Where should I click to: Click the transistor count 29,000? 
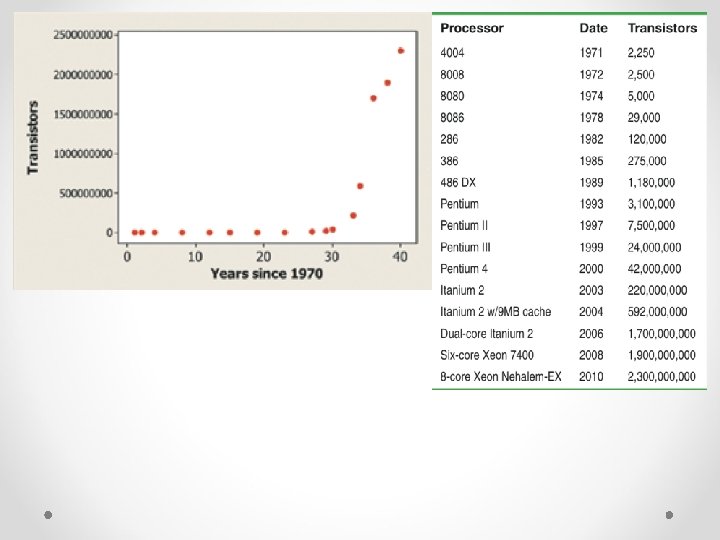click(x=644, y=118)
